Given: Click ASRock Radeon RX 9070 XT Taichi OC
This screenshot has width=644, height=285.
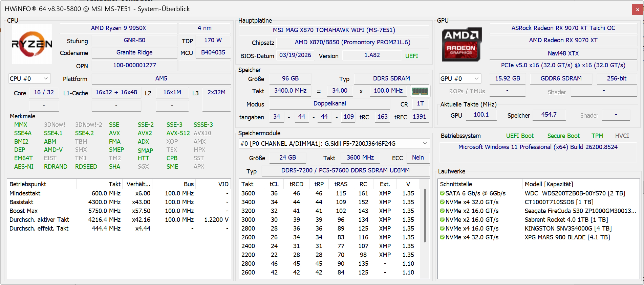Looking at the screenshot, I should [x=563, y=28].
